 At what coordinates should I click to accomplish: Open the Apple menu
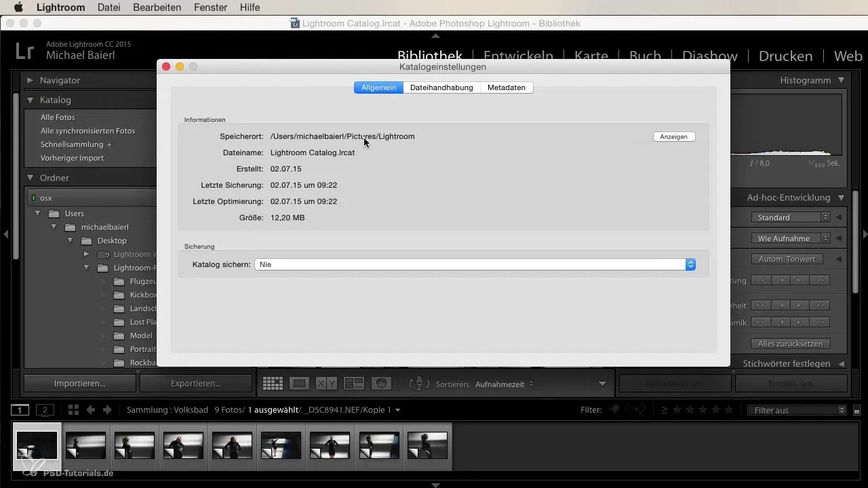point(18,7)
